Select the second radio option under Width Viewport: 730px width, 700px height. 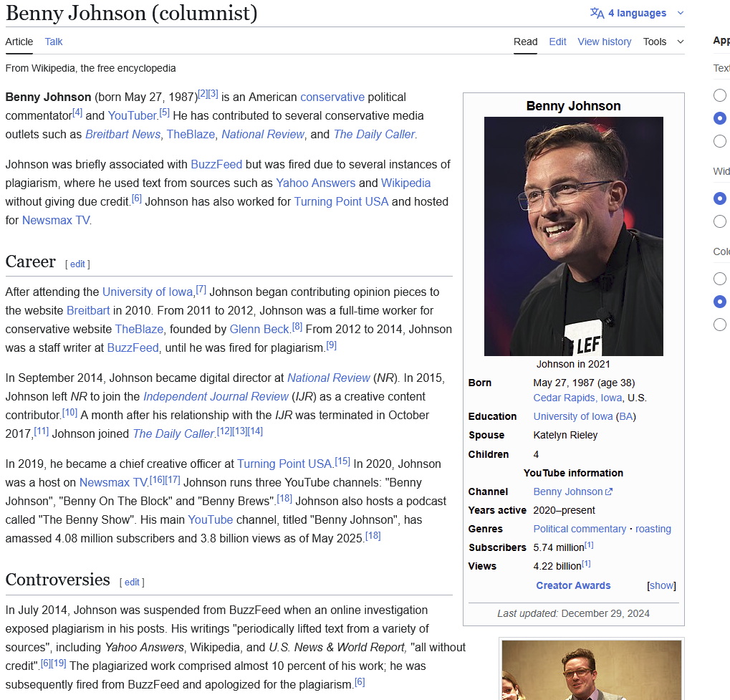[720, 221]
